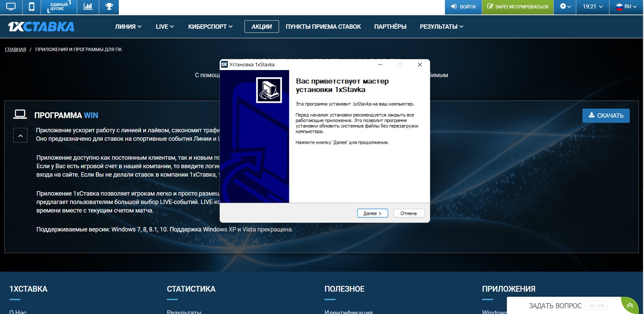Open ПУНКТЫ ПРИЕМА СТАВОК menu item

[x=323, y=27]
